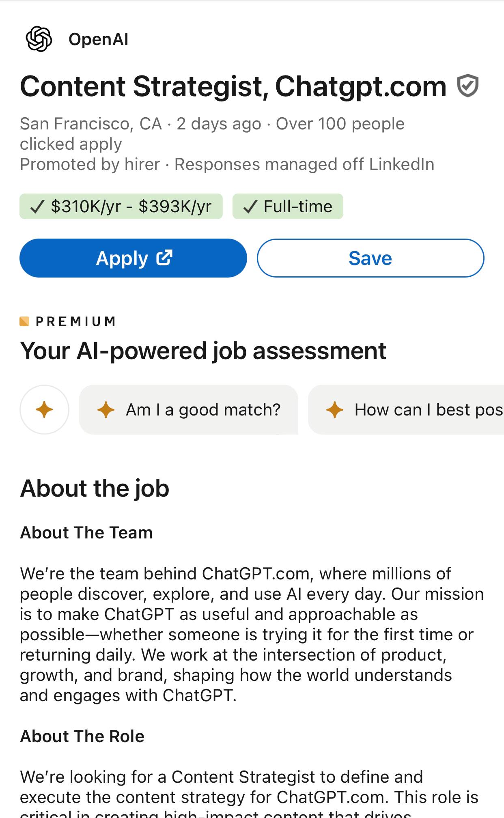Viewport: 504px width, 818px height.
Task: Click the Premium gold badge icon
Action: point(24,321)
